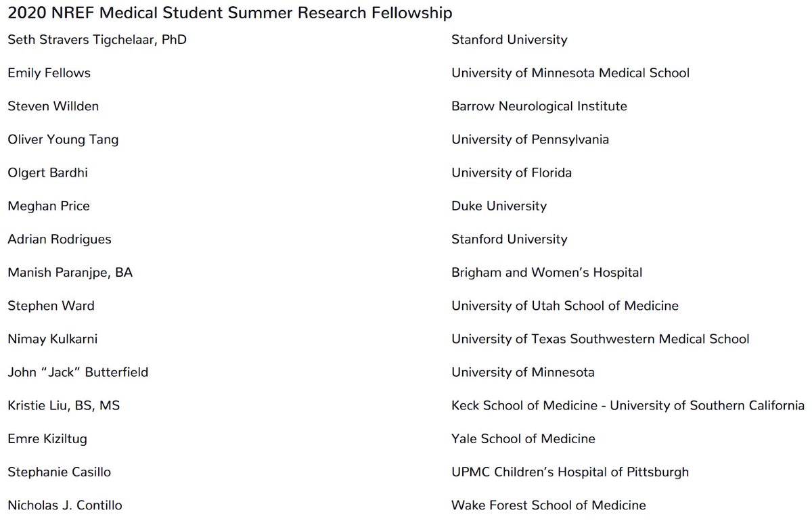Click Manish Paranjpe, BA
This screenshot has height=523, width=812.
pyautogui.click(x=70, y=273)
